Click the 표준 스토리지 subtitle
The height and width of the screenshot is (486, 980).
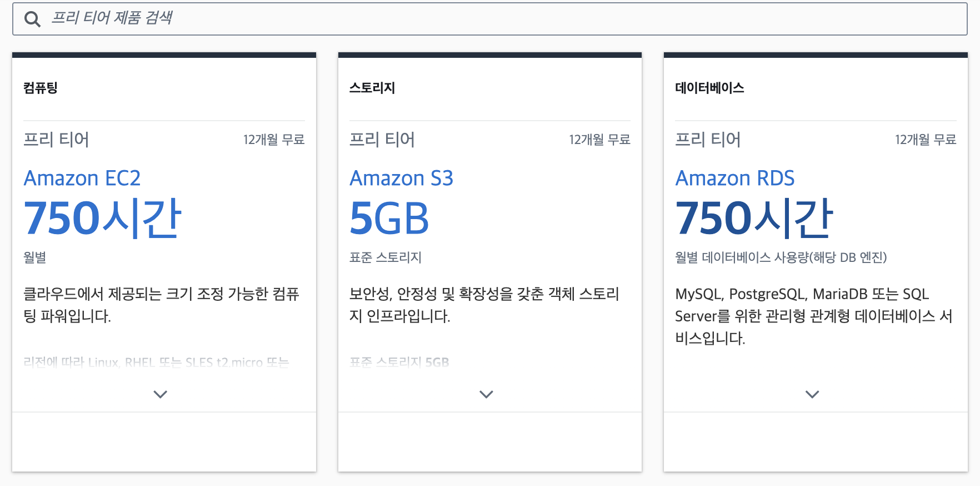(x=385, y=257)
